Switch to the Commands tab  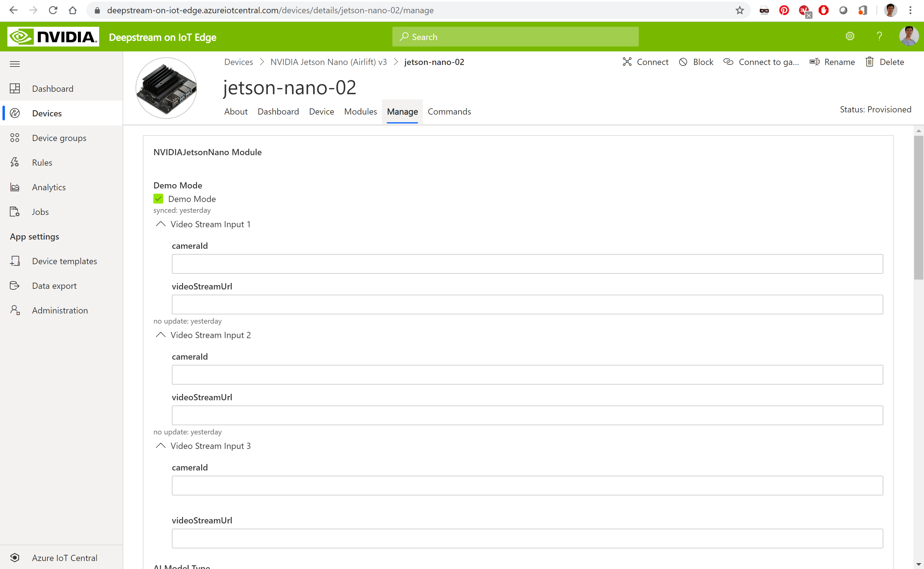tap(449, 112)
